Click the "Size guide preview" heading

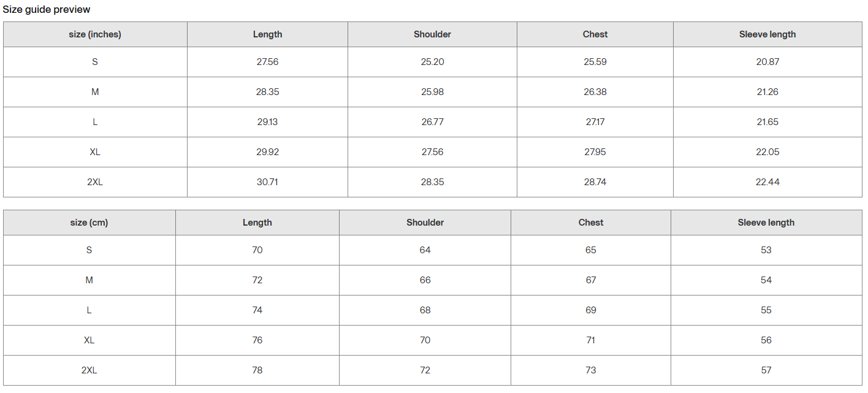click(x=47, y=9)
